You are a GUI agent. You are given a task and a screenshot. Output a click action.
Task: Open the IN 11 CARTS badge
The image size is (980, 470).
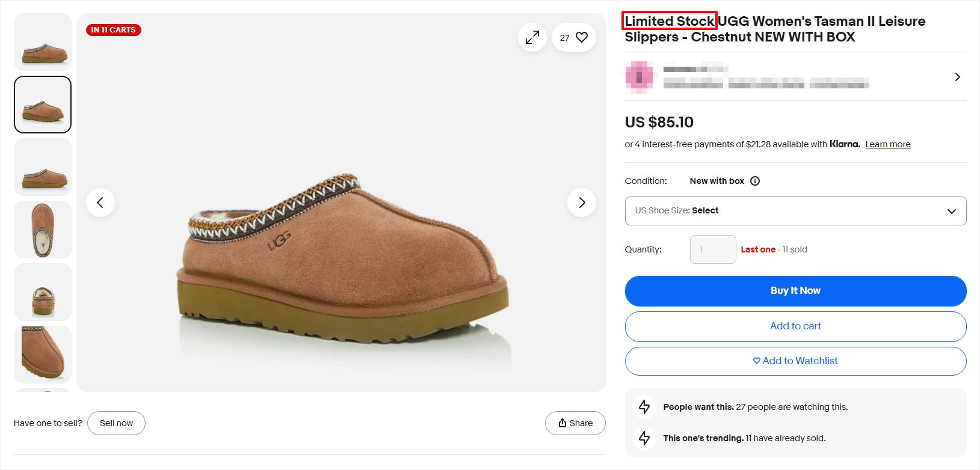(114, 29)
